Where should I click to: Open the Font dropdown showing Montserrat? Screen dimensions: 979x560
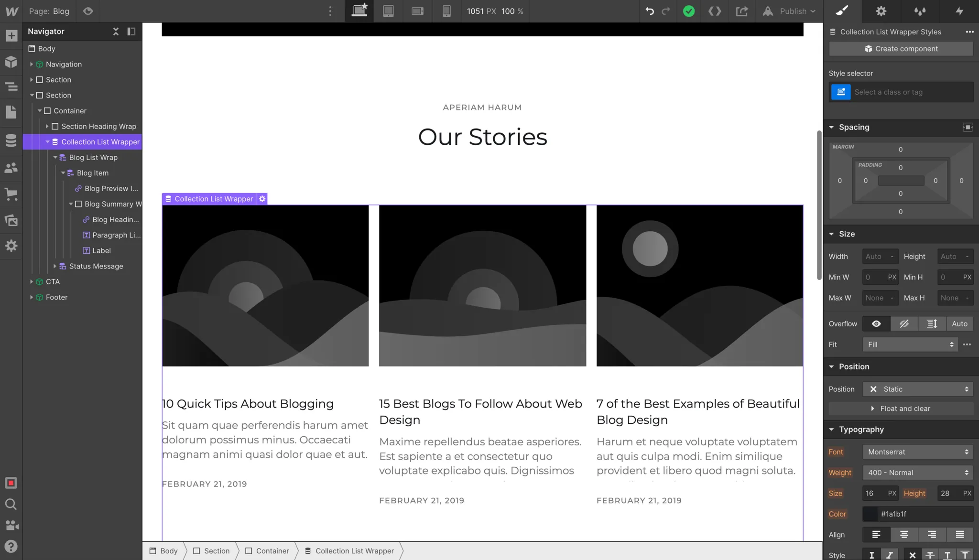click(917, 452)
